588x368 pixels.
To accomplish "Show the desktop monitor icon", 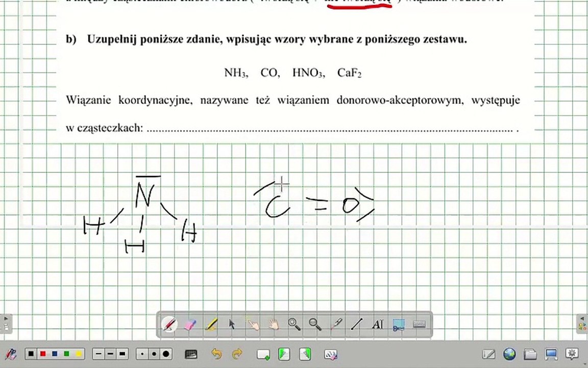I will pos(551,354).
